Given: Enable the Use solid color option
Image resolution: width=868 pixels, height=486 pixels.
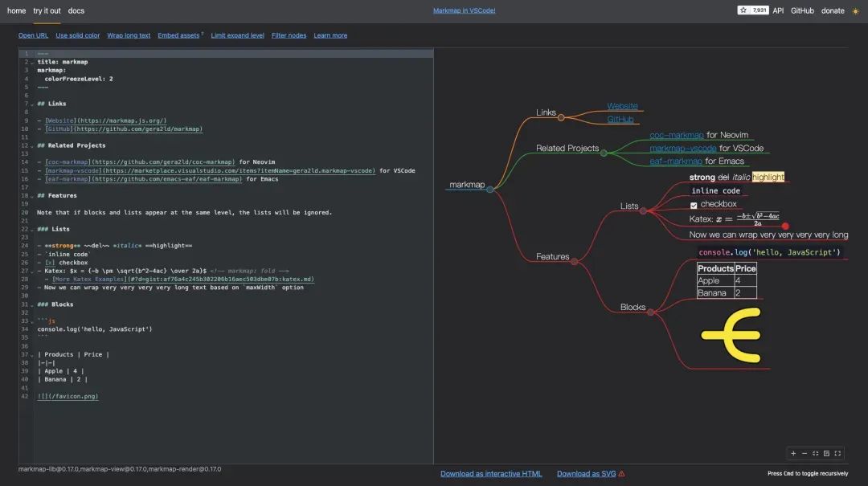Looking at the screenshot, I should (x=77, y=35).
